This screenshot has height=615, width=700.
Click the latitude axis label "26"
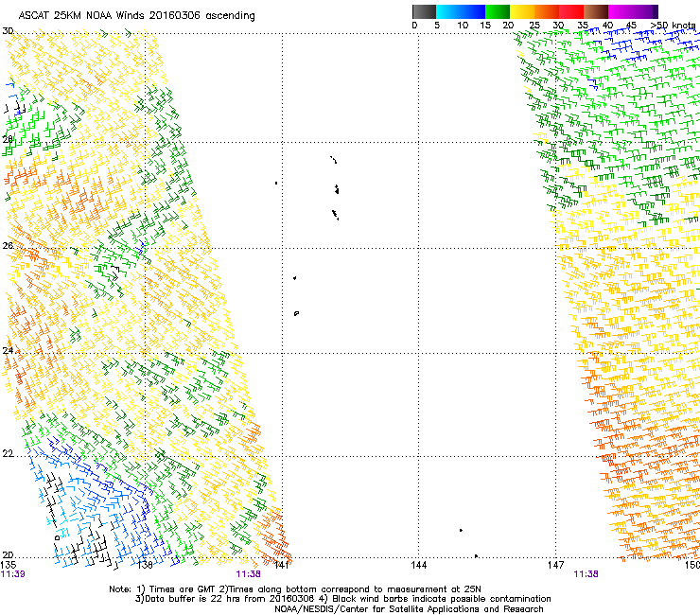point(8,246)
